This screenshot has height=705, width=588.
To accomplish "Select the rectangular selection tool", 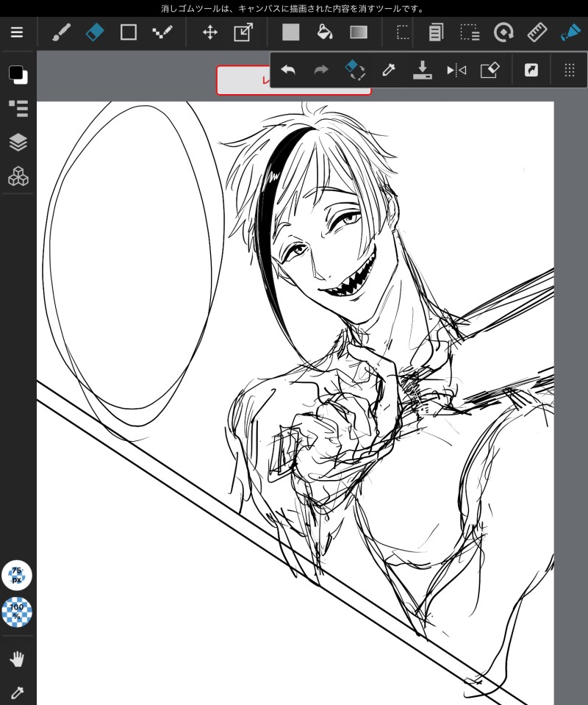I will pyautogui.click(x=403, y=32).
